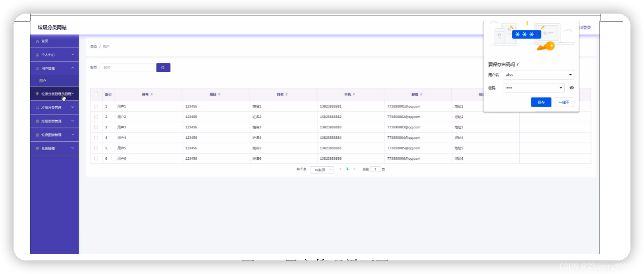This screenshot has width=644, height=274.
Task: Show the saved password with the eye icon
Action: point(571,88)
